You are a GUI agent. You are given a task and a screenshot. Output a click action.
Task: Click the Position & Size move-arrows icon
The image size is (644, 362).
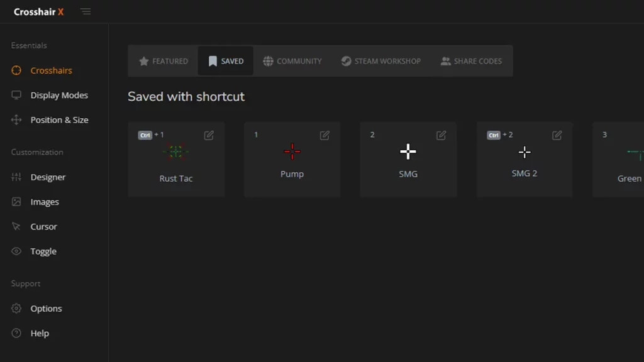(x=16, y=120)
